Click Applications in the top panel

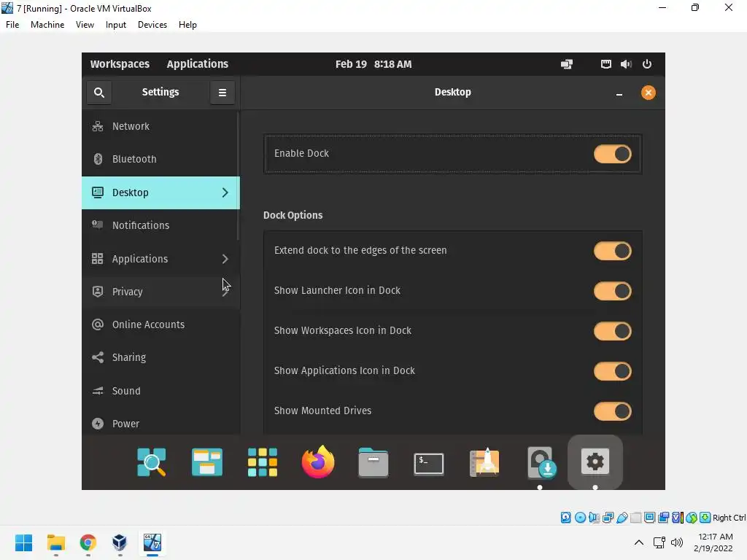point(197,64)
